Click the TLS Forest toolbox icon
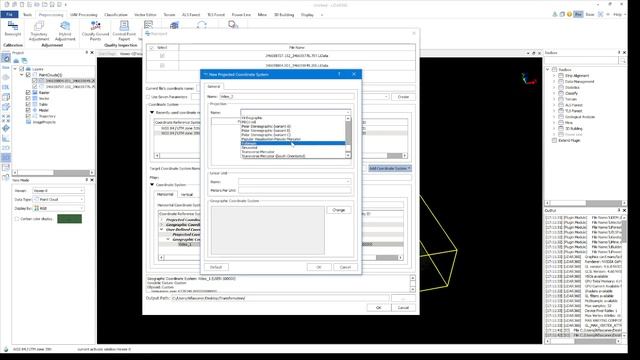This screenshot has width=640, height=360. 561,111
